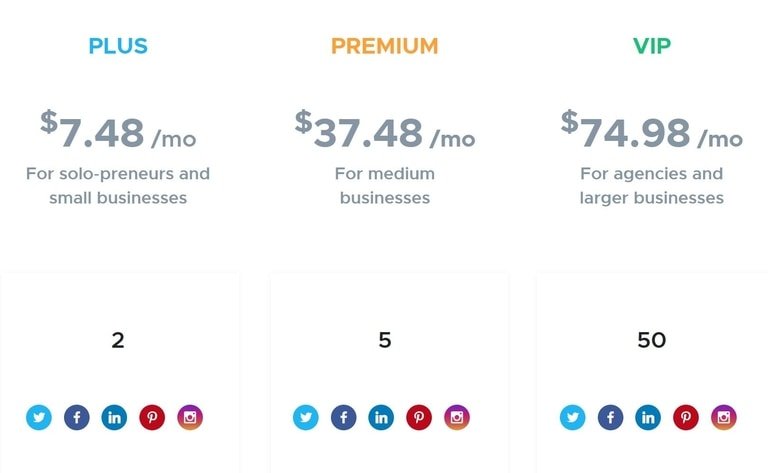Screen dimensions: 768x473
Task: Click the Twitter icon under VIP plan
Action: pos(573,417)
